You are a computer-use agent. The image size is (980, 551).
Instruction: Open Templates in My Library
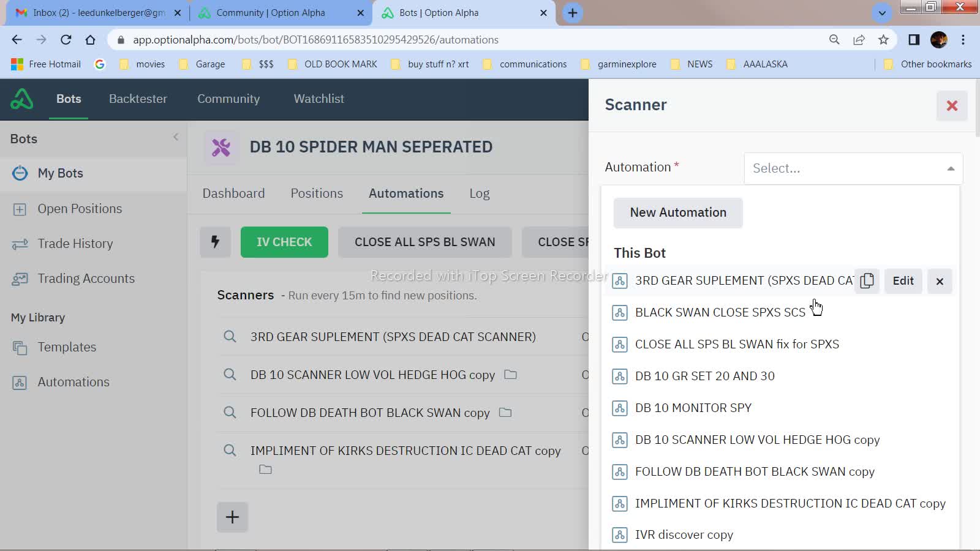point(67,347)
